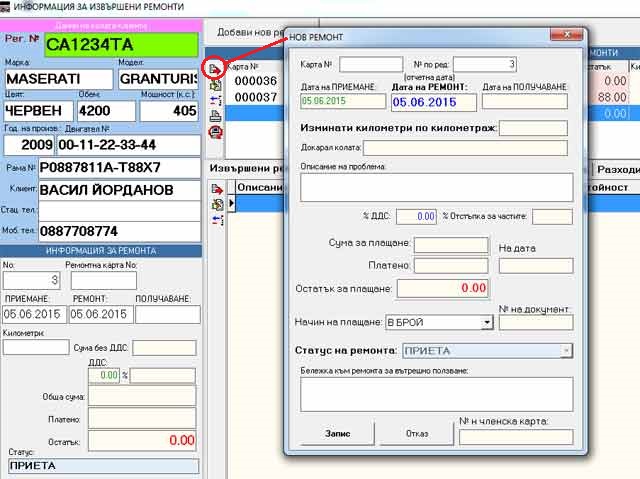Click Марка field MASERATI
Screen dimensions: 640x479
click(x=59, y=79)
